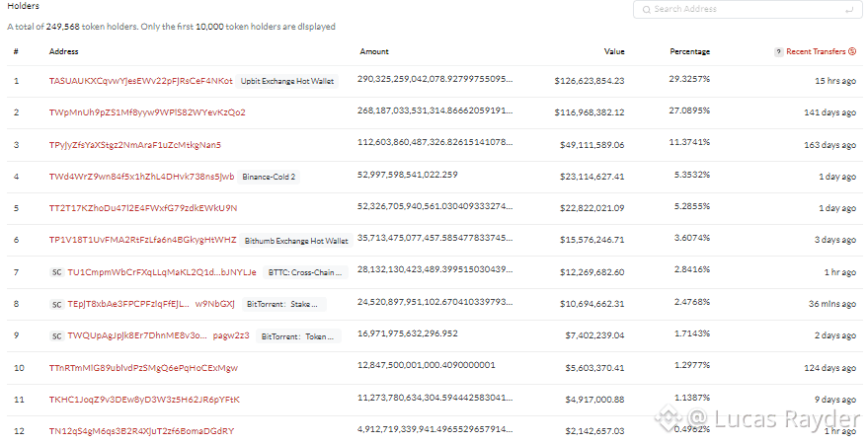Image resolution: width=868 pixels, height=443 pixels.
Task: Click Bithumb Exchange Hot Wallet tag
Action: (x=296, y=241)
